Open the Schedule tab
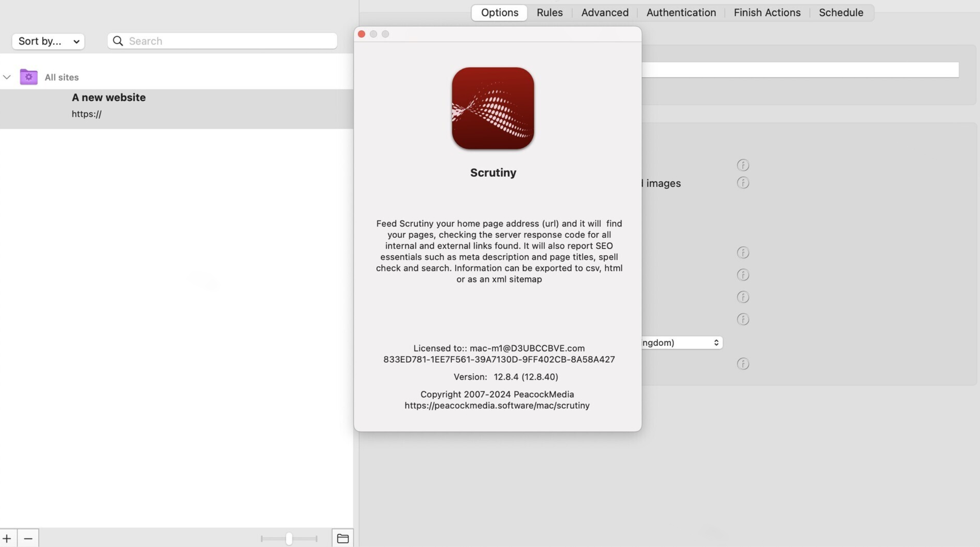 (x=841, y=12)
